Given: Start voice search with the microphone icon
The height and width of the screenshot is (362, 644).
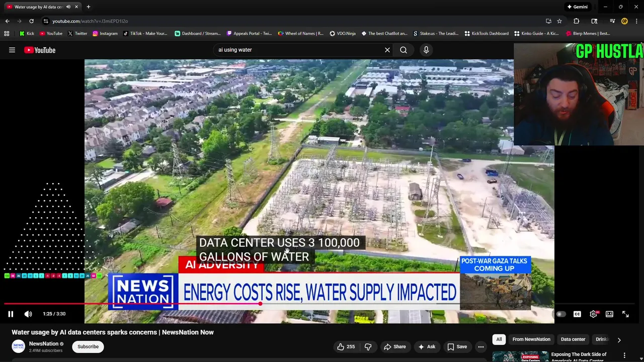Looking at the screenshot, I should click(x=426, y=50).
